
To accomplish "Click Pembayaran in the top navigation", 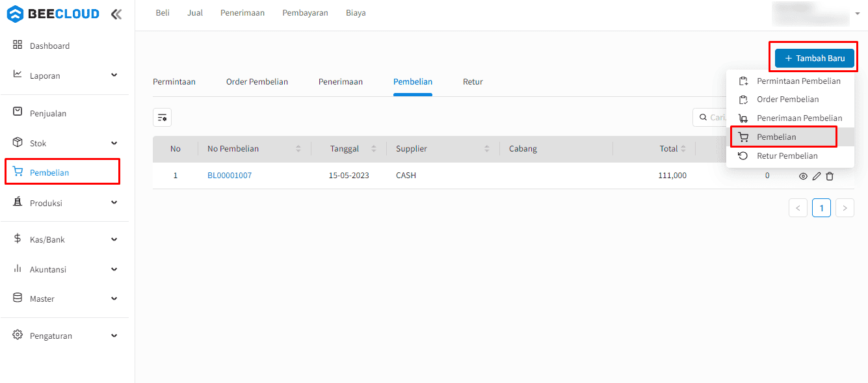I will point(305,13).
